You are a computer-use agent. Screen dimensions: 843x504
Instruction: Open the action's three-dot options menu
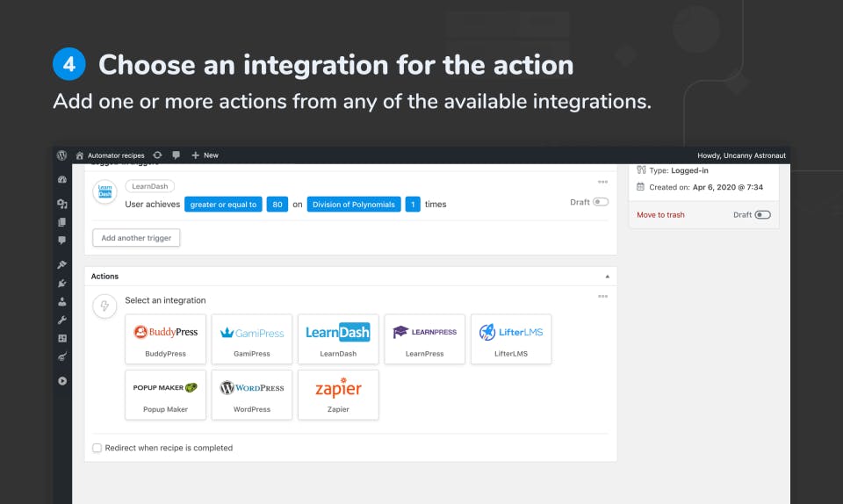click(x=602, y=297)
